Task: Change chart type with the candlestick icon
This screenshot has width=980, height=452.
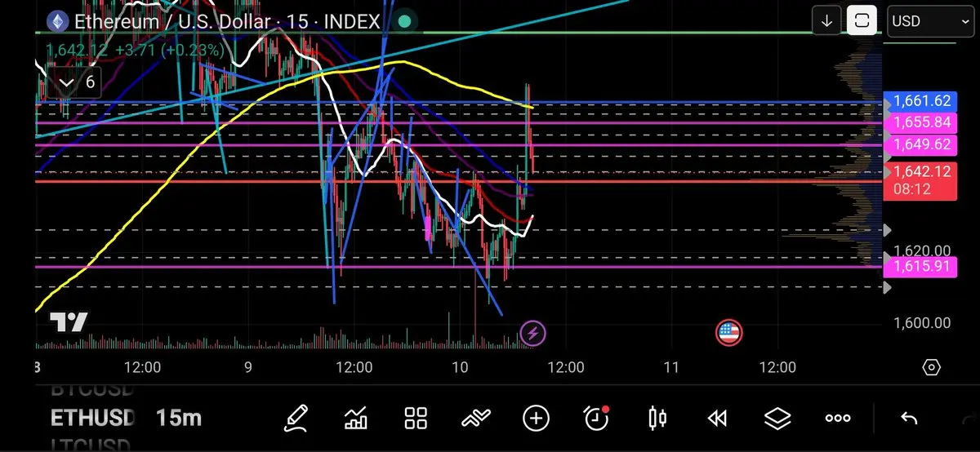Action: (657, 419)
